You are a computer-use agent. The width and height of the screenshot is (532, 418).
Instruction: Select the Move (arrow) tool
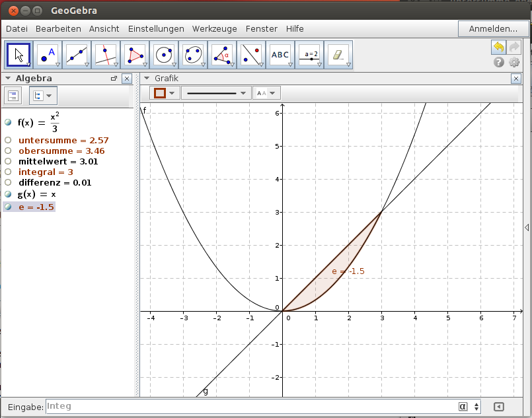click(x=19, y=55)
